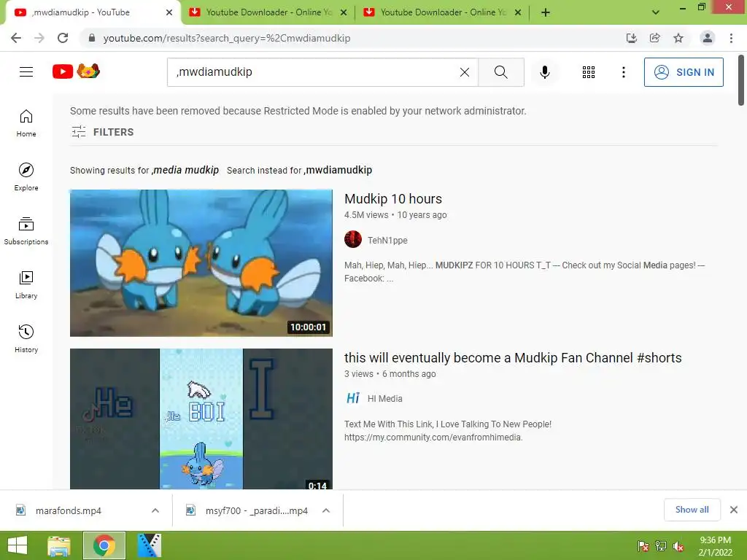
Task: Open the YouTube apps grid
Action: point(589,72)
